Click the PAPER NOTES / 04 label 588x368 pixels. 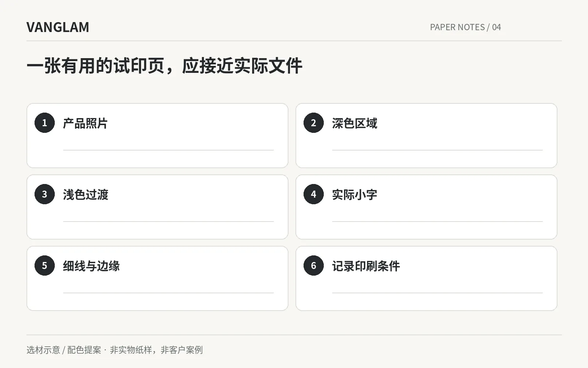(x=466, y=27)
